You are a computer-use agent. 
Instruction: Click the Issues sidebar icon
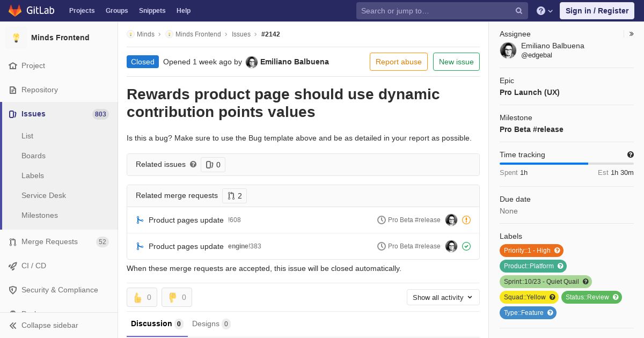click(13, 114)
